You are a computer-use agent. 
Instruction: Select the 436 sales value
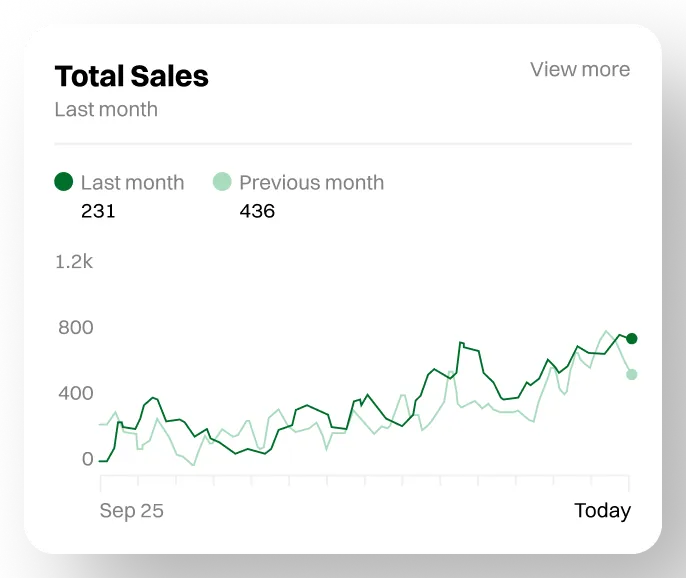click(x=257, y=211)
